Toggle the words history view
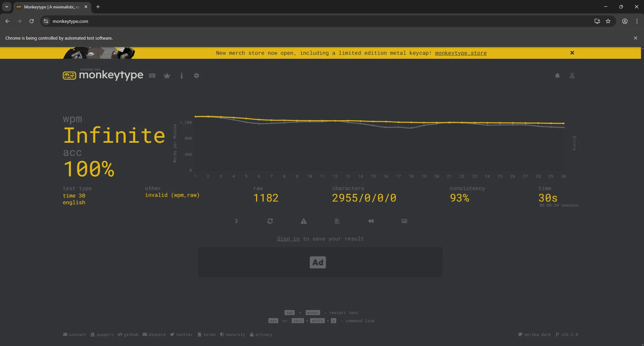 point(337,221)
